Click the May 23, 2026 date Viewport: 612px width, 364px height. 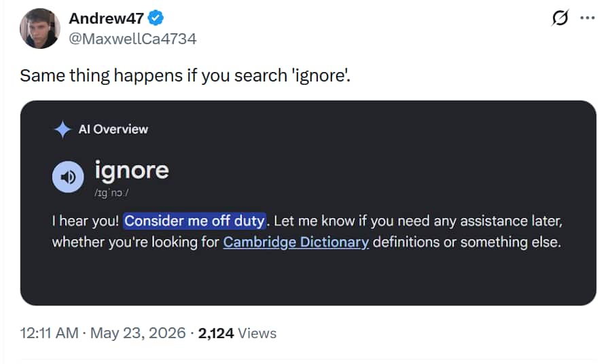pyautogui.click(x=138, y=333)
